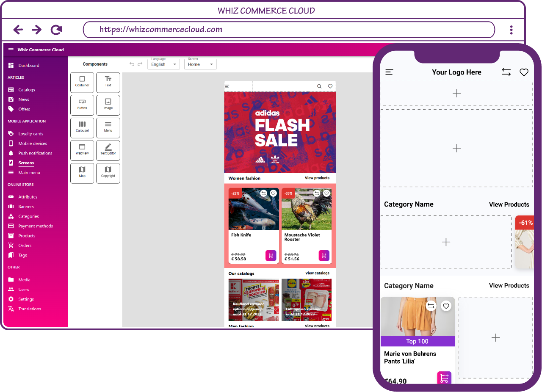Open the browser three-dot menu

(511, 30)
